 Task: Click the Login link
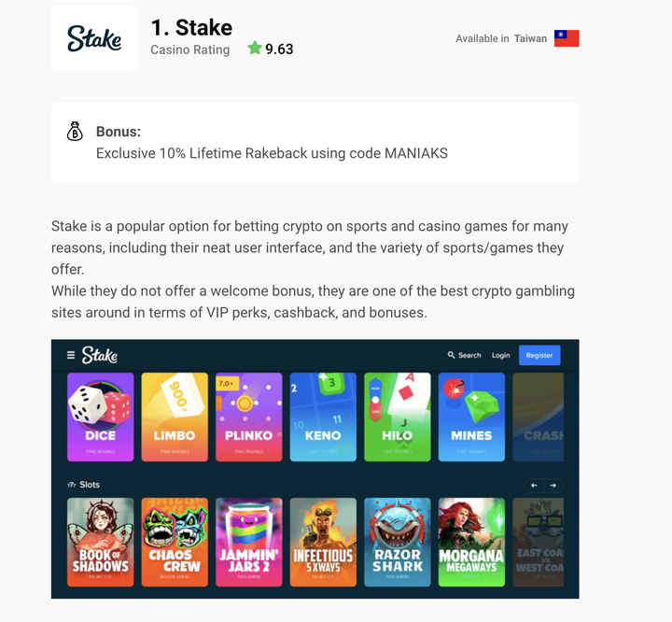[500, 355]
